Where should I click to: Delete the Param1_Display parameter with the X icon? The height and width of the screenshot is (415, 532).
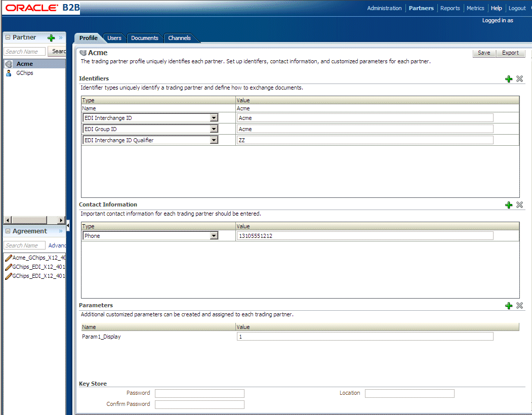click(x=519, y=305)
